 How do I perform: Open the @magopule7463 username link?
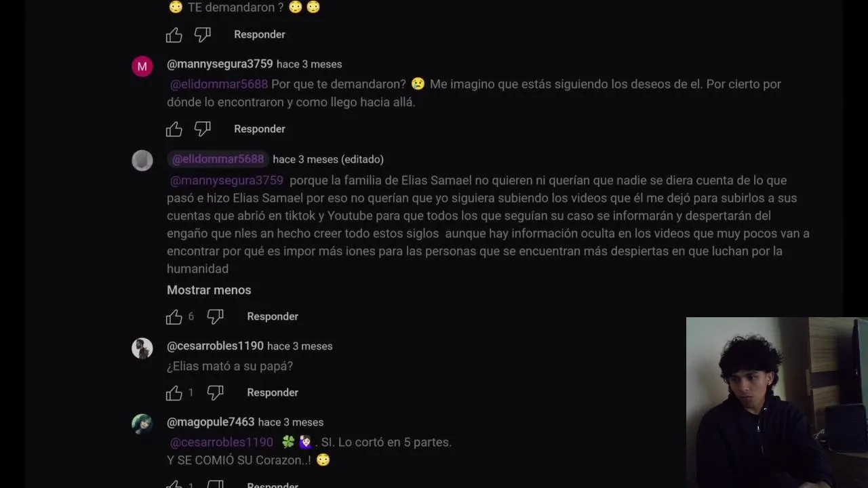pyautogui.click(x=210, y=422)
